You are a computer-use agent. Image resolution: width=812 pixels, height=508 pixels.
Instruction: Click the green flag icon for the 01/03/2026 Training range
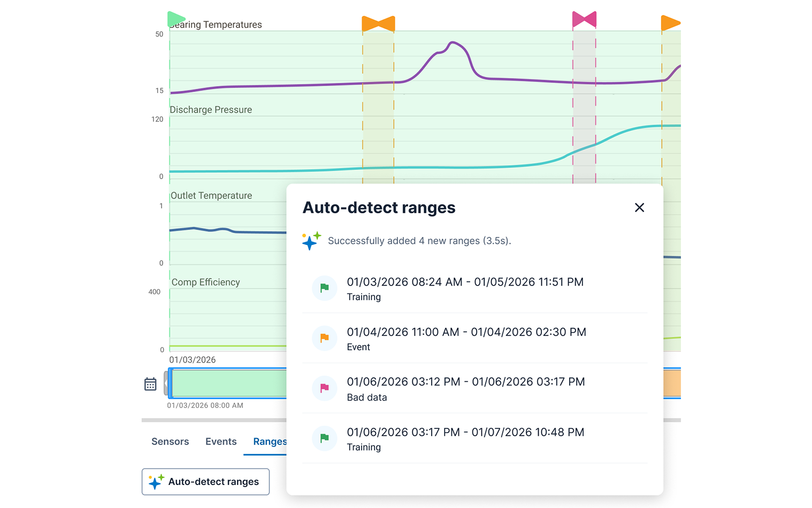coord(324,288)
